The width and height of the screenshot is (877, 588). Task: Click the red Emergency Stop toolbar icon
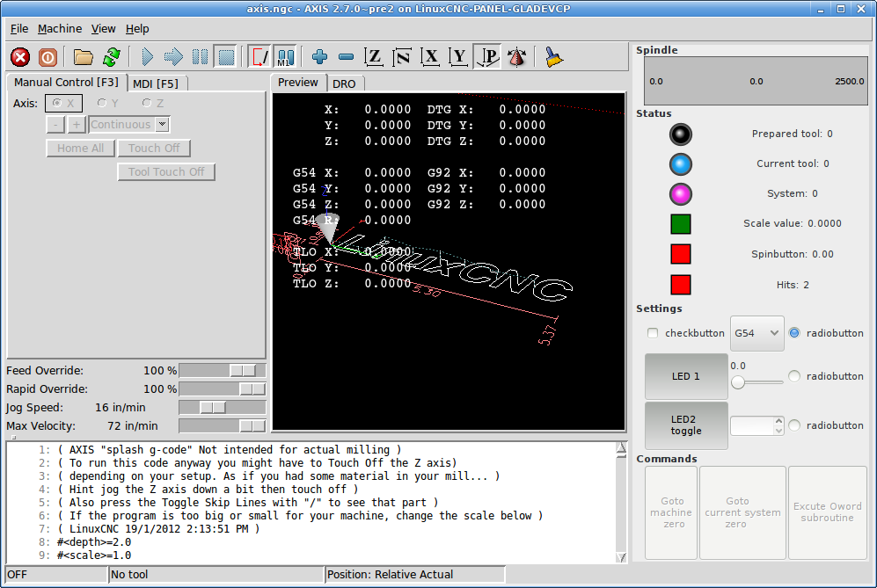(20, 57)
